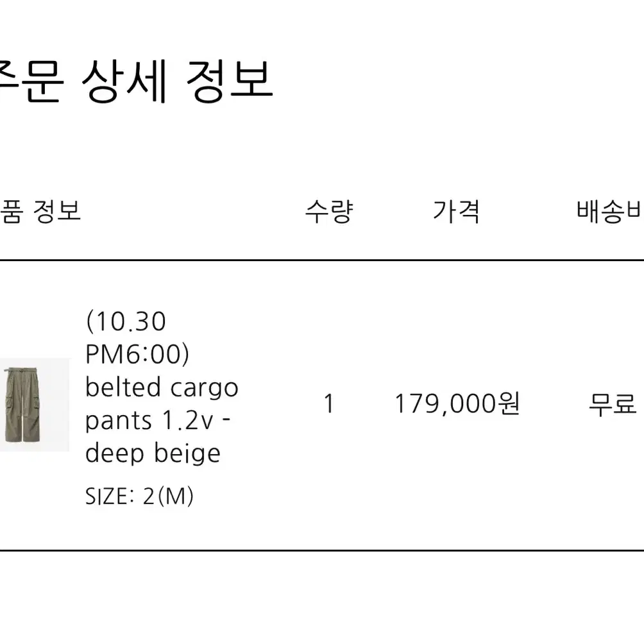
Task: Click the '정보' word in page heading
Action: coord(229,81)
